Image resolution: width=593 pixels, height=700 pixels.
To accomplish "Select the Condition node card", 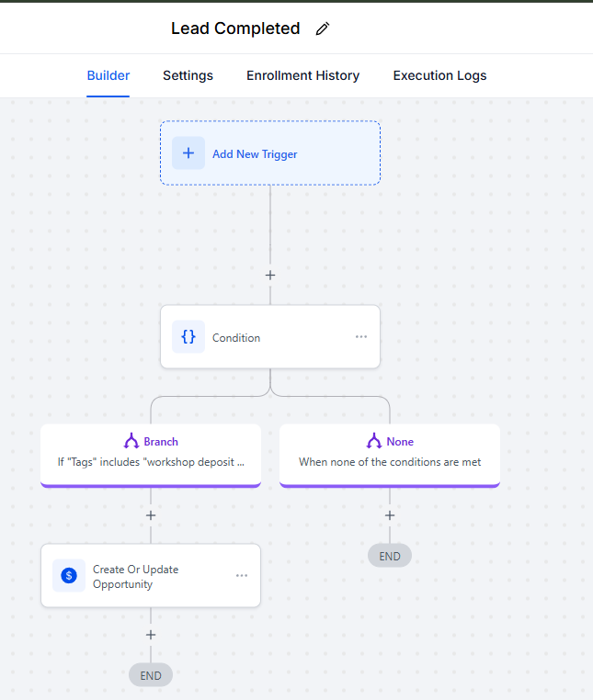I will tap(270, 336).
